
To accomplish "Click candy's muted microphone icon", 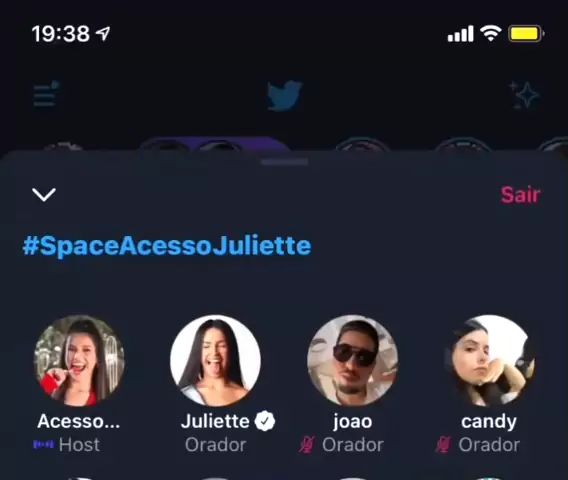I will point(443,444).
